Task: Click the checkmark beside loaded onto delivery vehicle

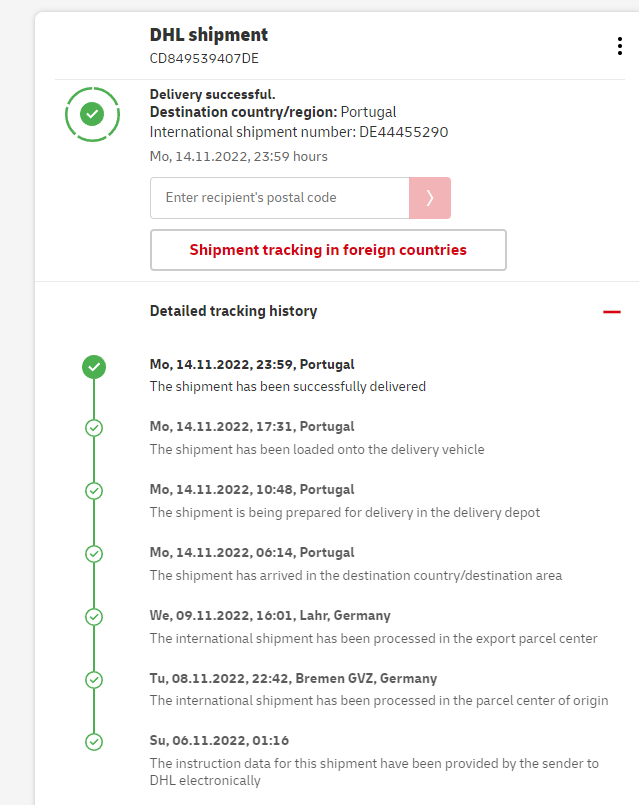Action: pyautogui.click(x=94, y=428)
